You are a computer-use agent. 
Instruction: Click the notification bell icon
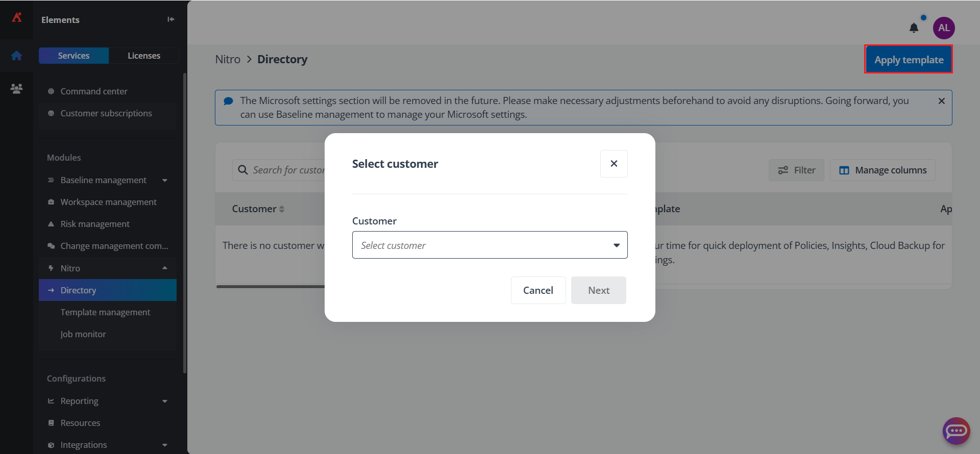914,28
